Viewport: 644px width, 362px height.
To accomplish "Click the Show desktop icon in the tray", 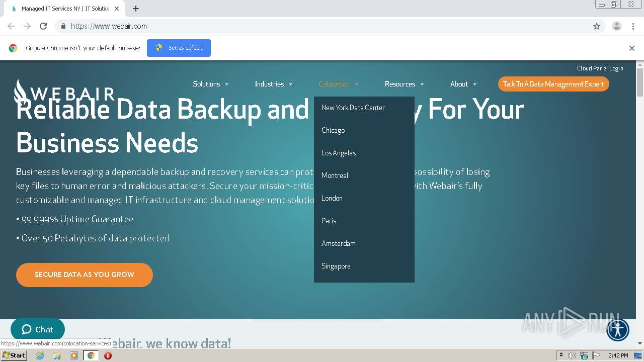I will [638, 355].
